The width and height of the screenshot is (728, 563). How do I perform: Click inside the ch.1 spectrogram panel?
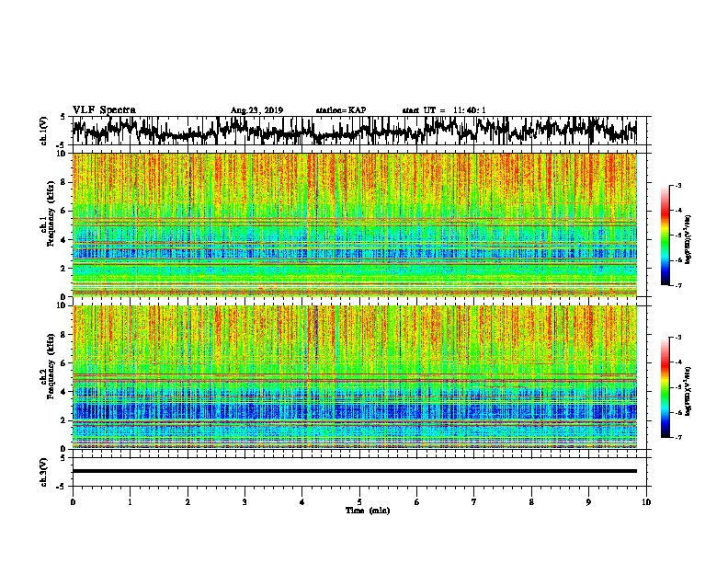click(354, 224)
